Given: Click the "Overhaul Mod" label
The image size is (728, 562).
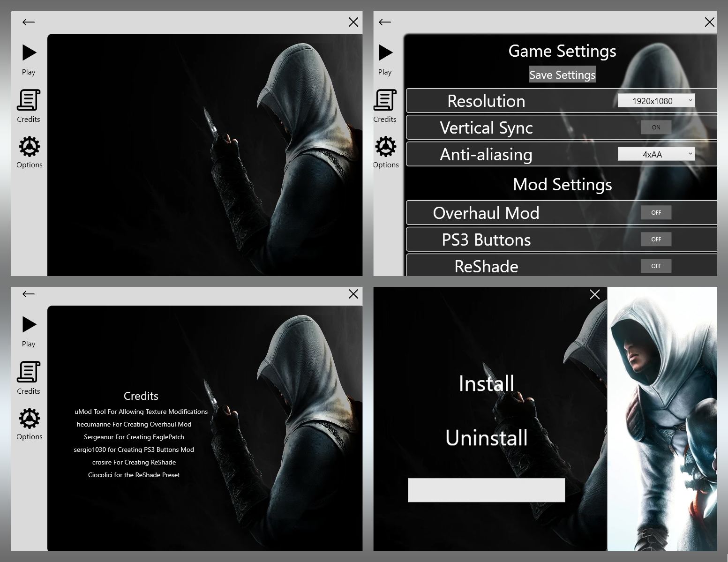Looking at the screenshot, I should (x=486, y=213).
